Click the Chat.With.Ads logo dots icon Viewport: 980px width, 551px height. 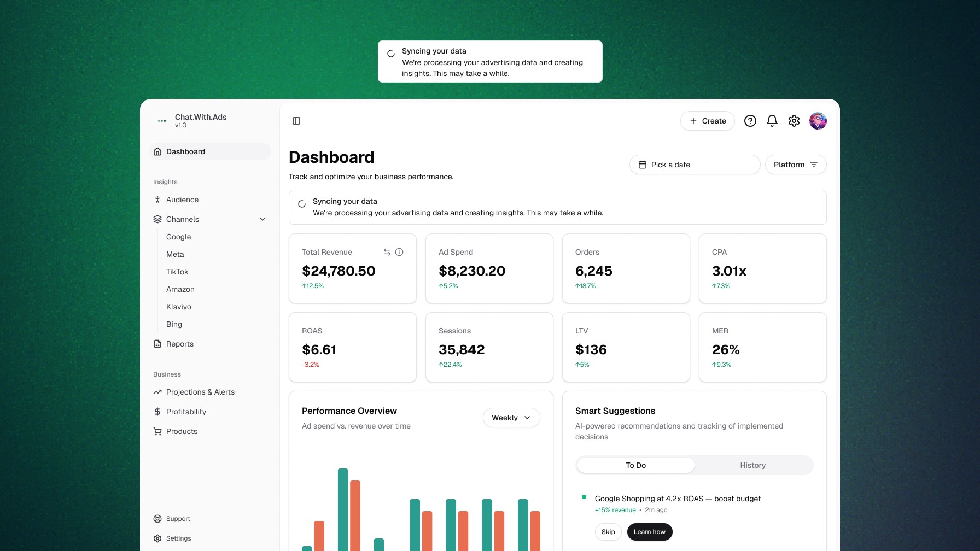pyautogui.click(x=162, y=121)
